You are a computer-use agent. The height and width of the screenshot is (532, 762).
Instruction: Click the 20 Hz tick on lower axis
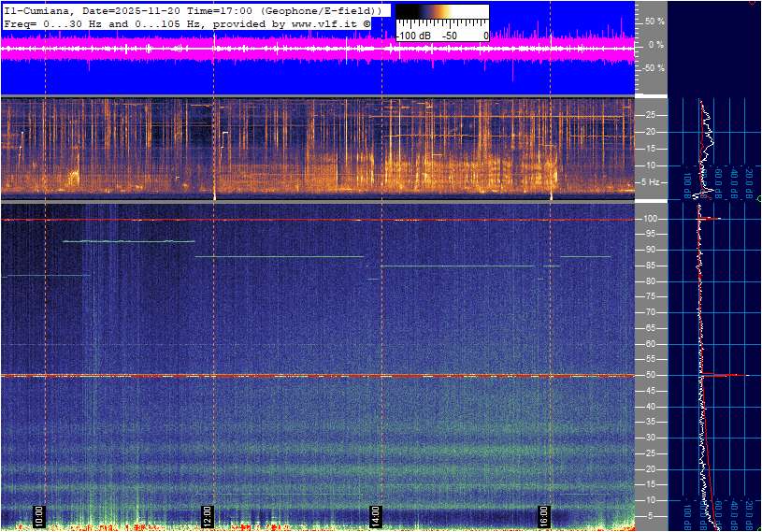(651, 469)
